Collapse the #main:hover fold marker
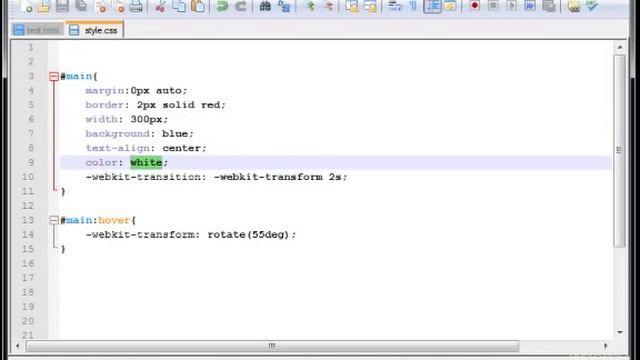The height and width of the screenshot is (360, 640). click(54, 220)
